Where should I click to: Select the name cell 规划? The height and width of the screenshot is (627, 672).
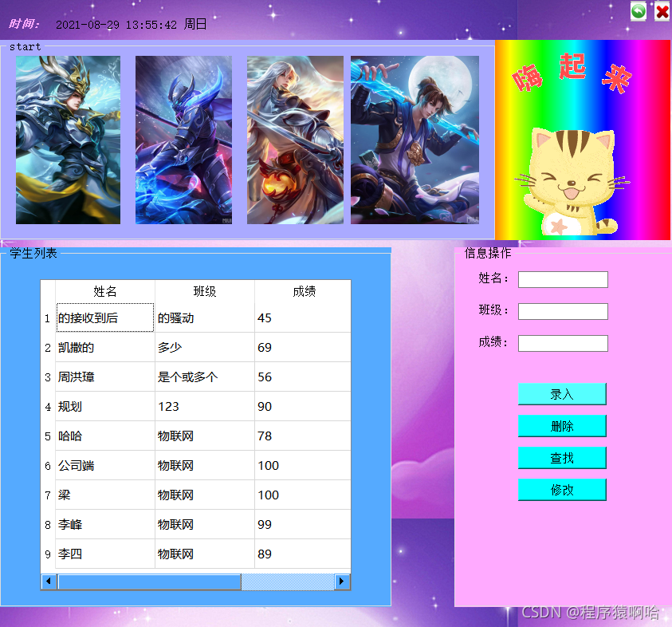pos(105,406)
